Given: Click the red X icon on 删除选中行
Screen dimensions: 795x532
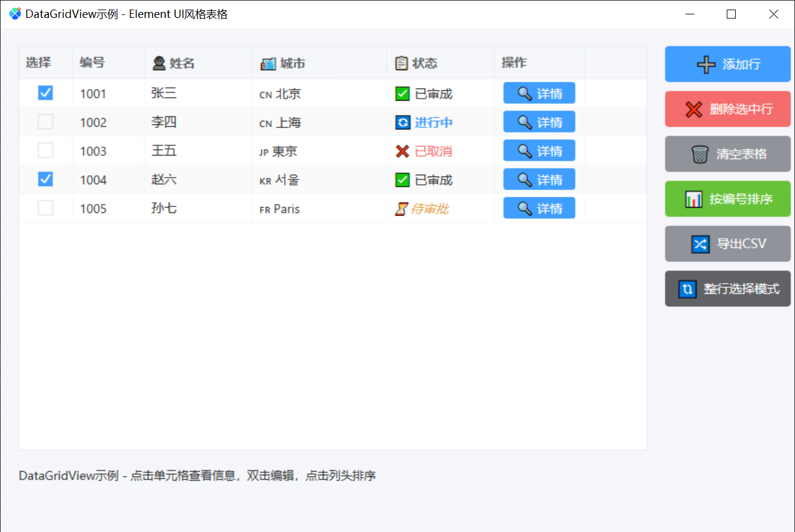Looking at the screenshot, I should [694, 109].
